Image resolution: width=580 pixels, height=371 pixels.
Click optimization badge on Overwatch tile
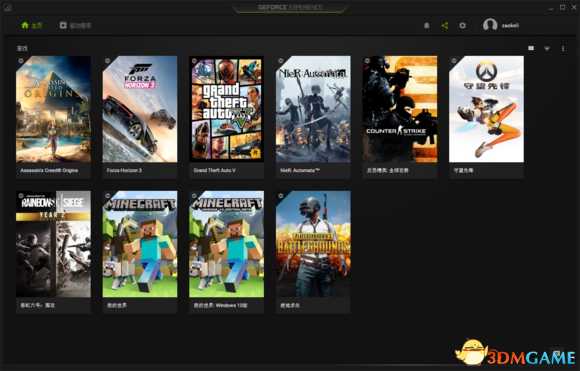(x=454, y=61)
